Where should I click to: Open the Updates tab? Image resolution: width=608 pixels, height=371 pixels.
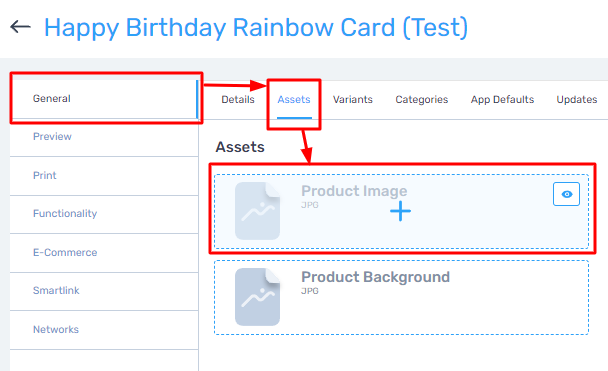pyautogui.click(x=577, y=100)
